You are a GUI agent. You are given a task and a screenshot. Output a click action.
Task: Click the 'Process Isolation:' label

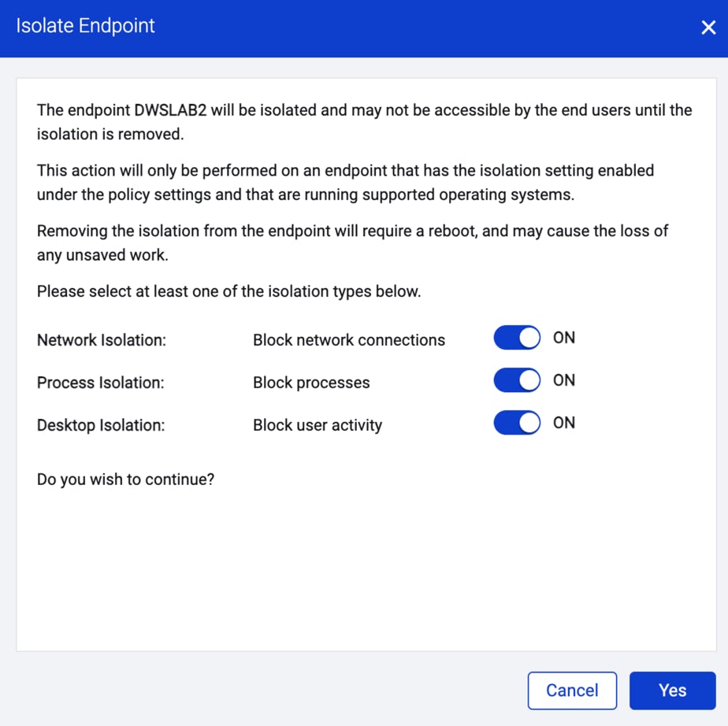(x=101, y=383)
